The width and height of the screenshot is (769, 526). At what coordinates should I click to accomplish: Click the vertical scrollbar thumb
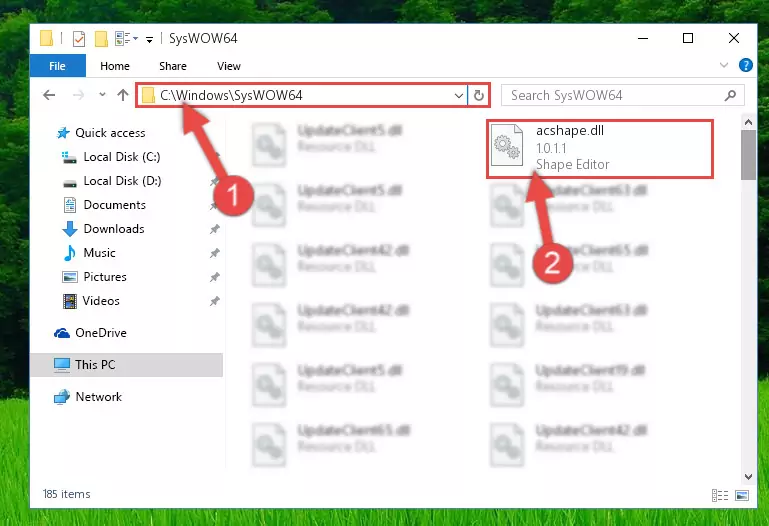[748, 155]
